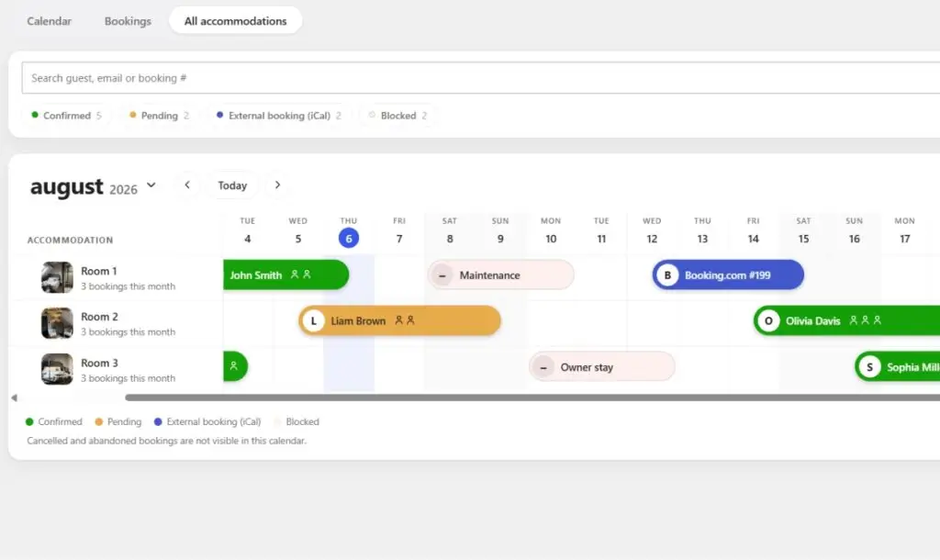Toggle the Confirmed status filter

pyautogui.click(x=66, y=115)
